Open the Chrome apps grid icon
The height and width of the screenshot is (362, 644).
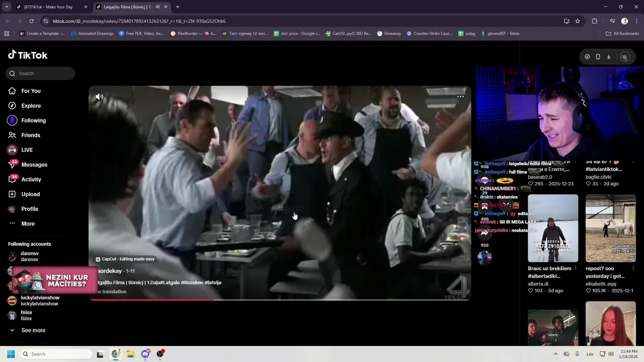coord(7,34)
